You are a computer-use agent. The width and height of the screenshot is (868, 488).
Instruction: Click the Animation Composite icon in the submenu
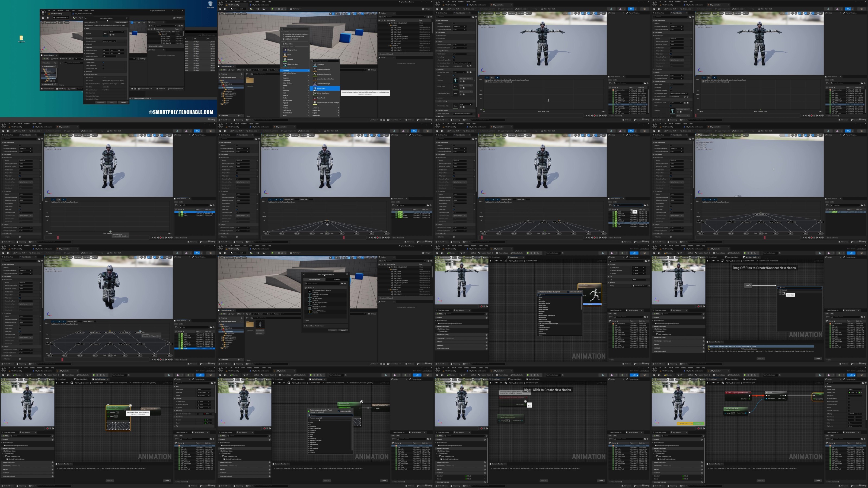[x=315, y=75]
